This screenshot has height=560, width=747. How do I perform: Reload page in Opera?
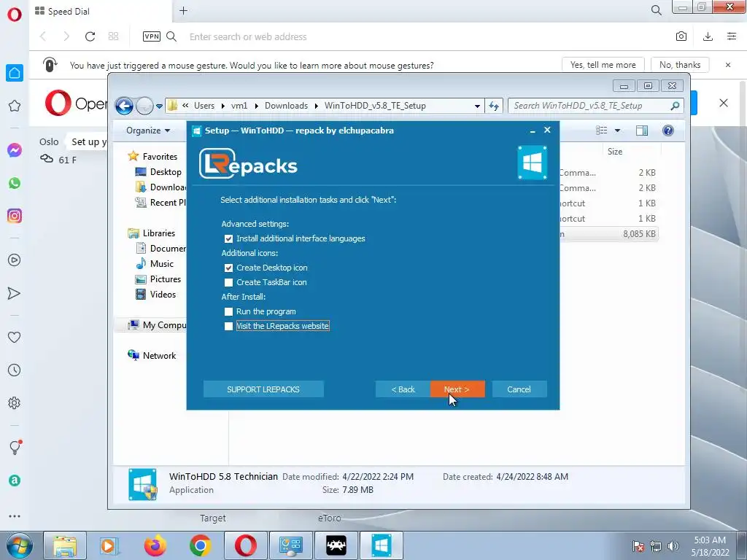pyautogui.click(x=90, y=36)
